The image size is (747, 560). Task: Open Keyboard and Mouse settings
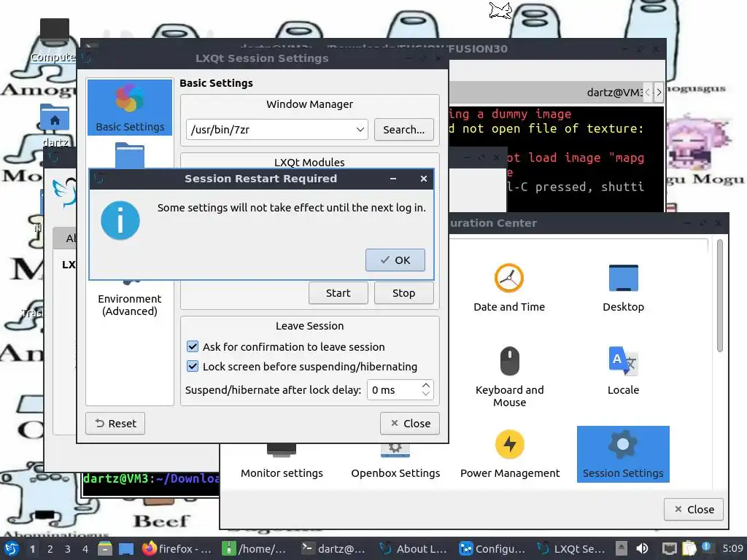point(509,376)
